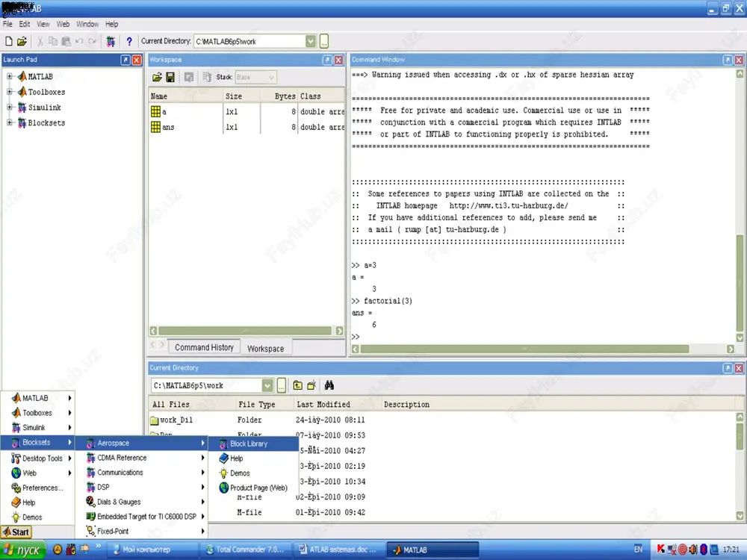Undock the Workspace panel
Screen dimensions: 747x560
[327, 60]
